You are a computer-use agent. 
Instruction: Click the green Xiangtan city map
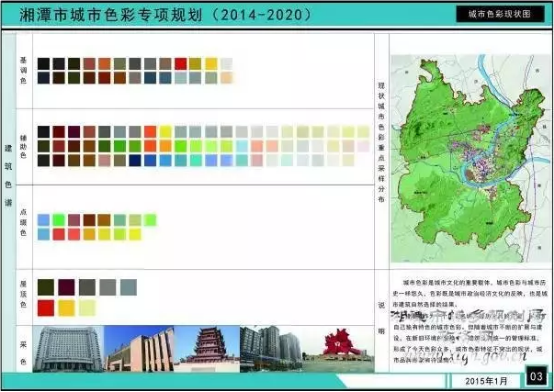[471, 158]
